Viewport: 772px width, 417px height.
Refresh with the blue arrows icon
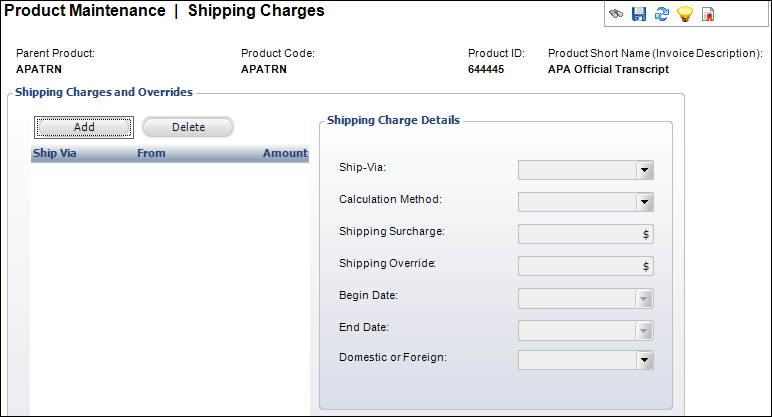[x=662, y=14]
